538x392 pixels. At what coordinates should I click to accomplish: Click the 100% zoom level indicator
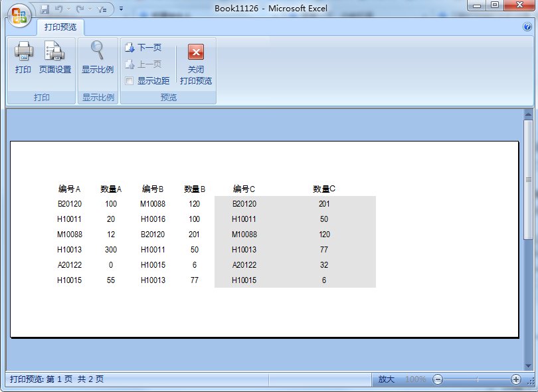click(x=415, y=379)
